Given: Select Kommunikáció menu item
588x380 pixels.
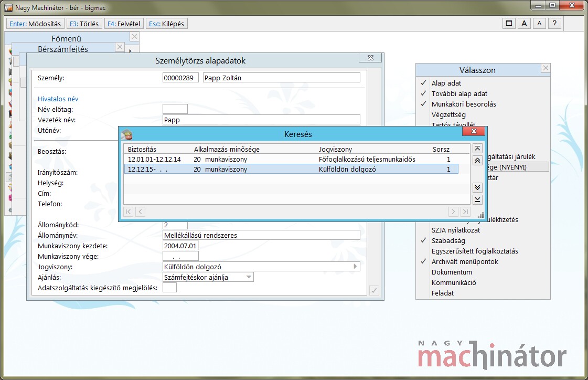Looking at the screenshot, I should (x=454, y=283).
